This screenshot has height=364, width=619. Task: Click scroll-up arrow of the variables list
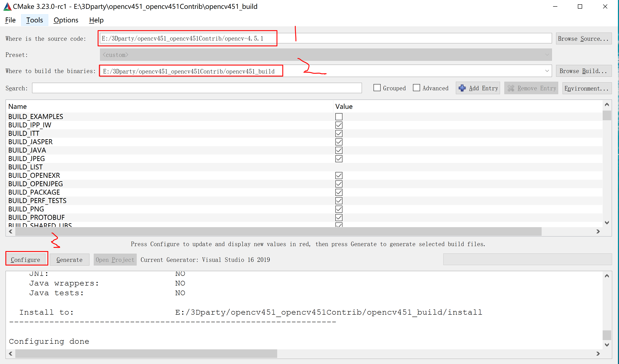[607, 105]
